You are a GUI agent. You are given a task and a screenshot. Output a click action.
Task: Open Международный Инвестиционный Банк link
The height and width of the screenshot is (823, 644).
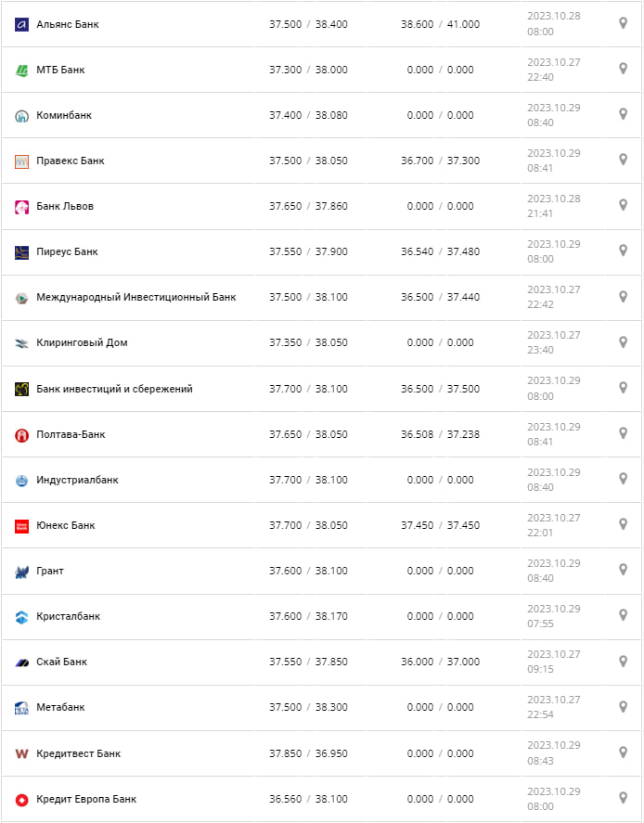[135, 298]
